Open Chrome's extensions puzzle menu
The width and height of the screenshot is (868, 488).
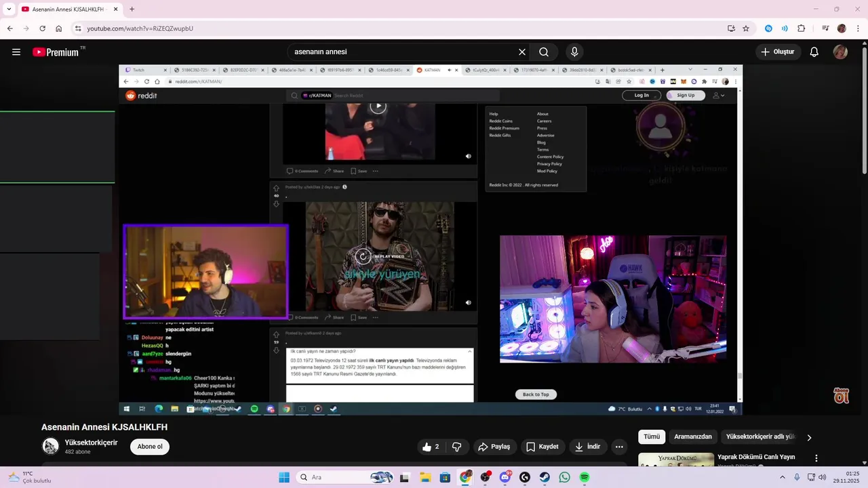[802, 28]
